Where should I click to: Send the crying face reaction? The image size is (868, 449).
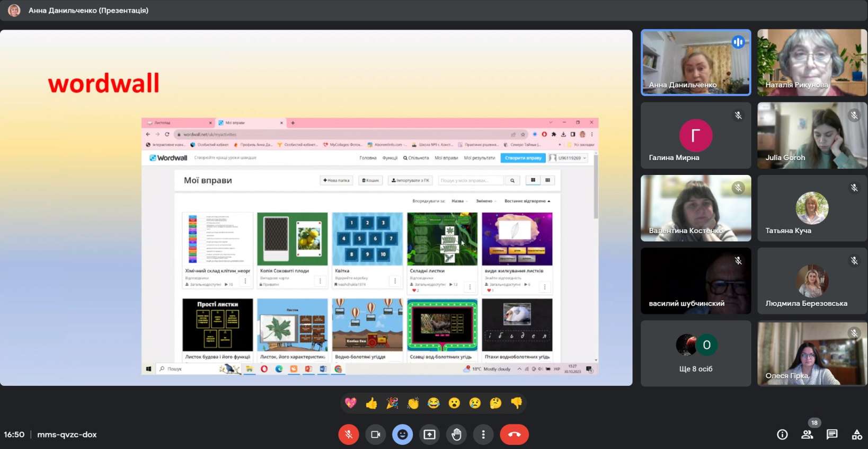(475, 403)
